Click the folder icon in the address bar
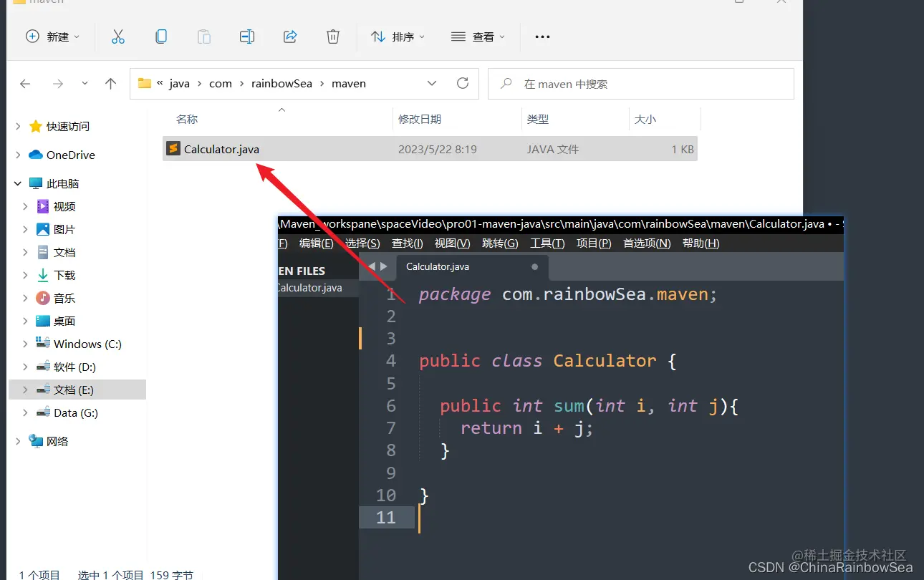The image size is (924, 580). click(x=145, y=83)
